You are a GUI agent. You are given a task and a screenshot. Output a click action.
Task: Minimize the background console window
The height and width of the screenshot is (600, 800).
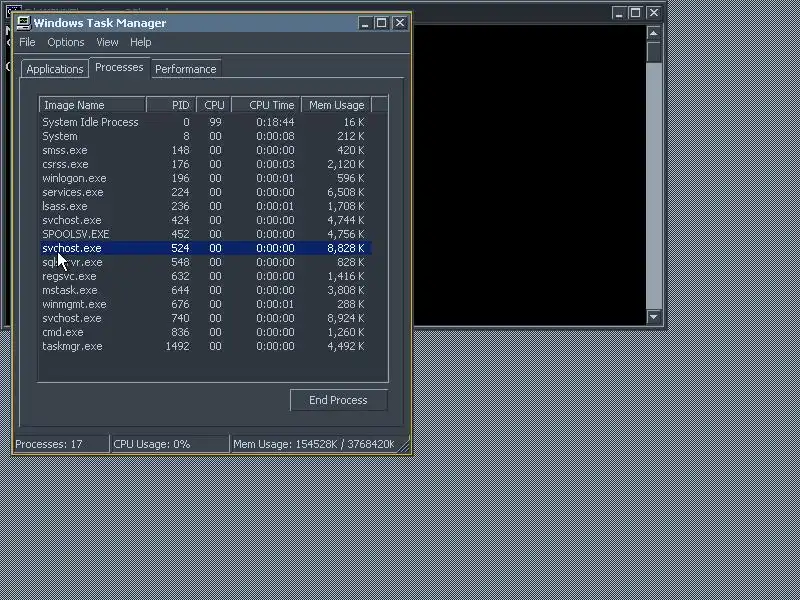pos(619,13)
